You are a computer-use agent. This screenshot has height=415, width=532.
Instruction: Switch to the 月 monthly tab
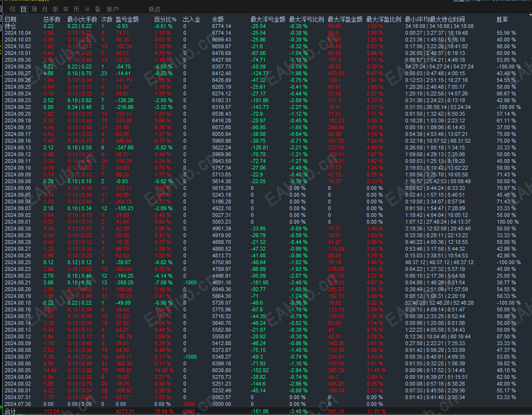(x=45, y=9)
